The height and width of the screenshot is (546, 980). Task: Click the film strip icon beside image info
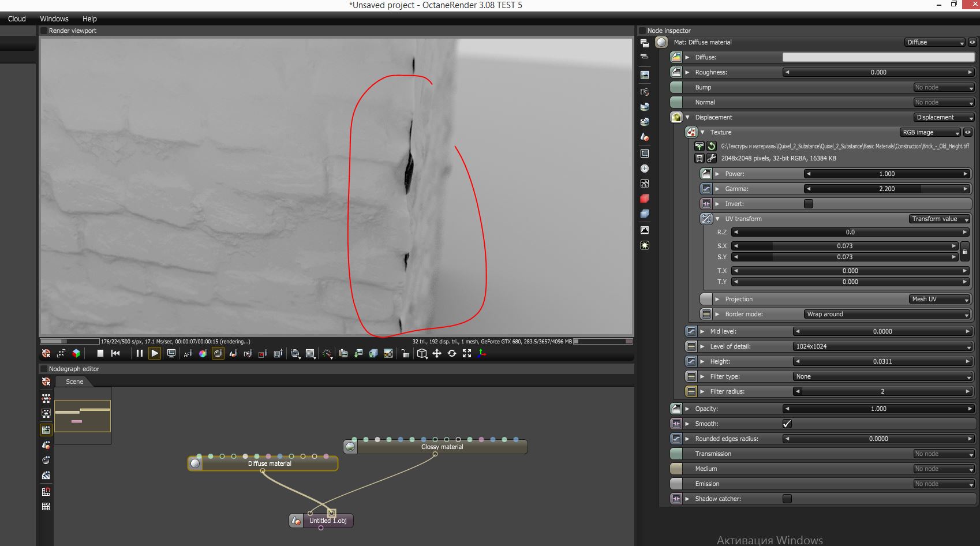click(x=700, y=158)
